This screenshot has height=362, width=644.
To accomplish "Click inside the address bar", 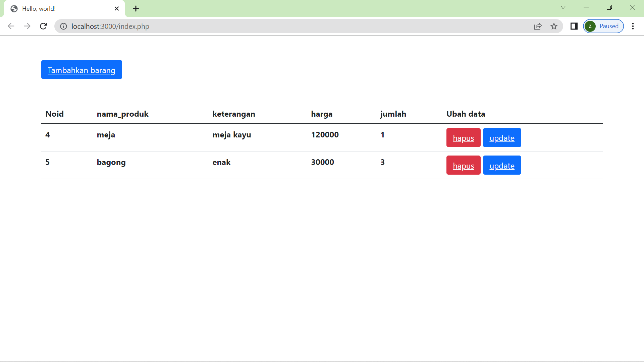I will (x=235, y=26).
